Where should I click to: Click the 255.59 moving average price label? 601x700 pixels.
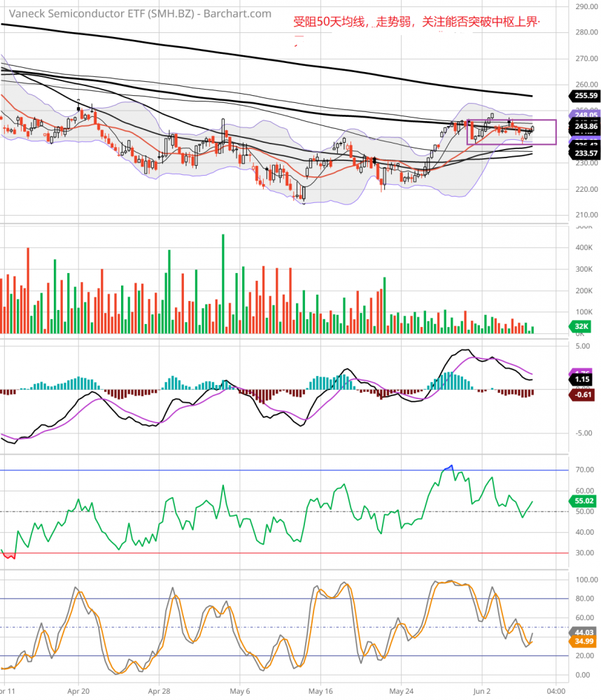(x=586, y=96)
